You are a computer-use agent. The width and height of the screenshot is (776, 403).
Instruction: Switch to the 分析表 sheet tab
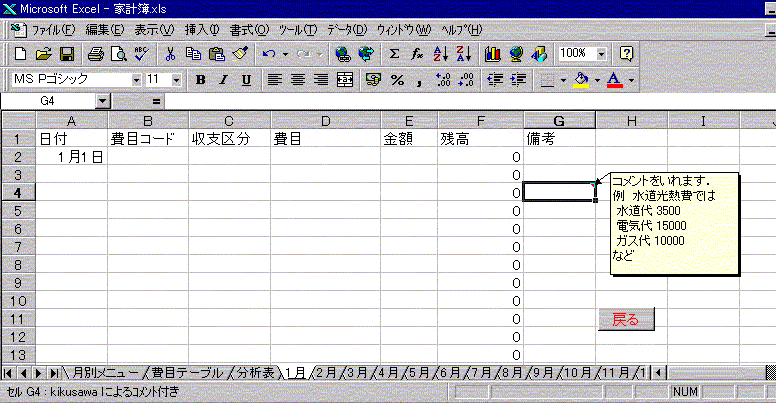[256, 372]
